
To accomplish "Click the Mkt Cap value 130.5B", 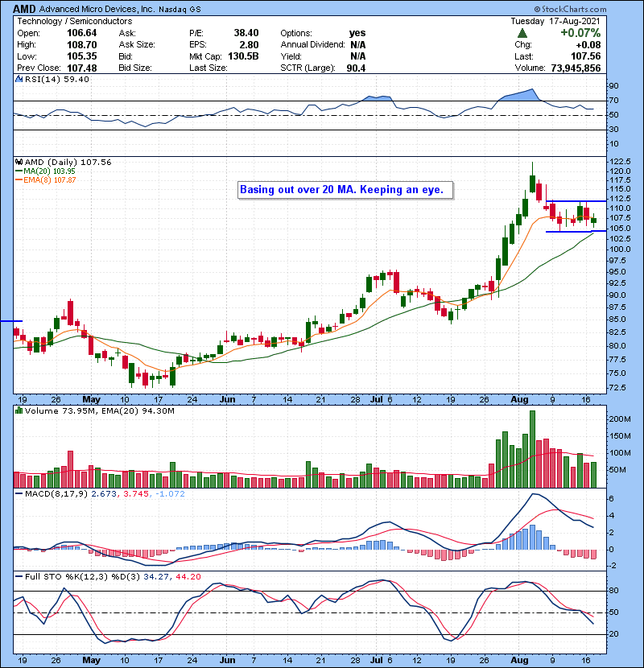I will [243, 56].
